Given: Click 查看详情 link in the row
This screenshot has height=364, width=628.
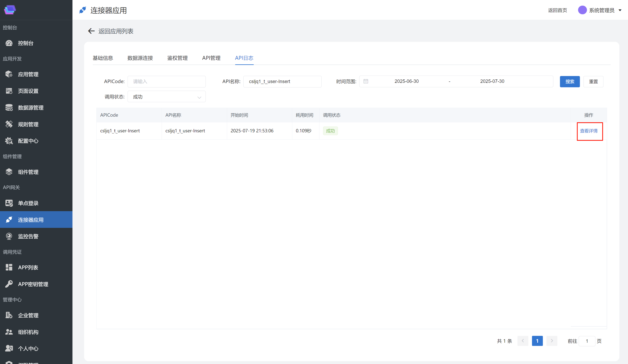Looking at the screenshot, I should pos(589,131).
